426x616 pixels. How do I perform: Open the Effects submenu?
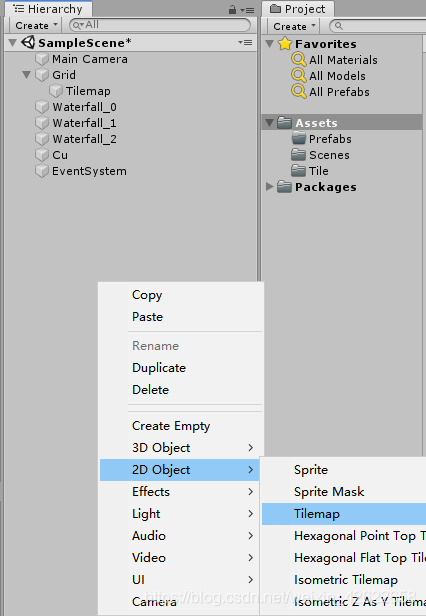(180, 492)
